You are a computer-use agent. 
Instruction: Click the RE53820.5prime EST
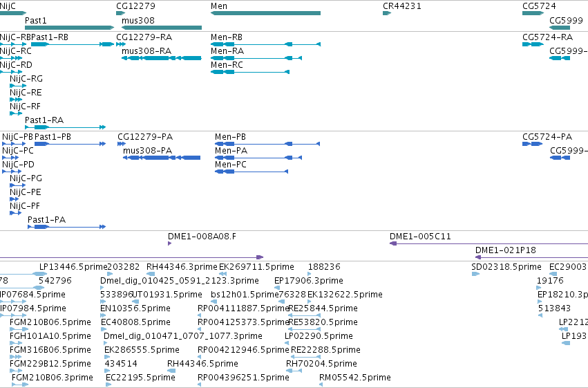coord(305,329)
